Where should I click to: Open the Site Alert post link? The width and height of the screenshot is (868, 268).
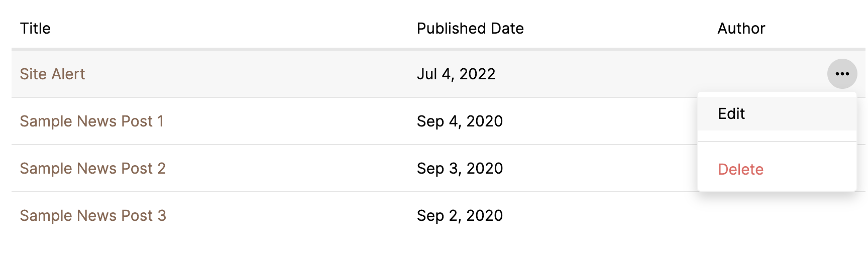click(52, 74)
